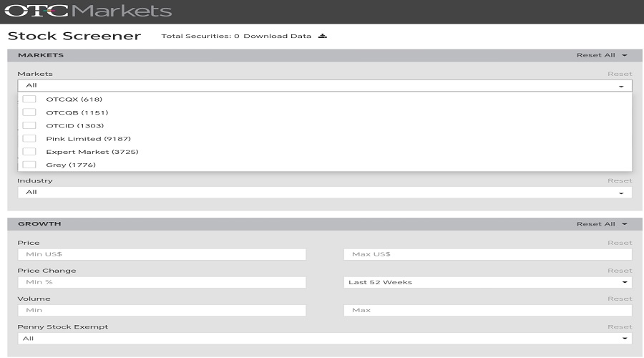Collapse the Markets dropdown showing All

pyautogui.click(x=324, y=86)
